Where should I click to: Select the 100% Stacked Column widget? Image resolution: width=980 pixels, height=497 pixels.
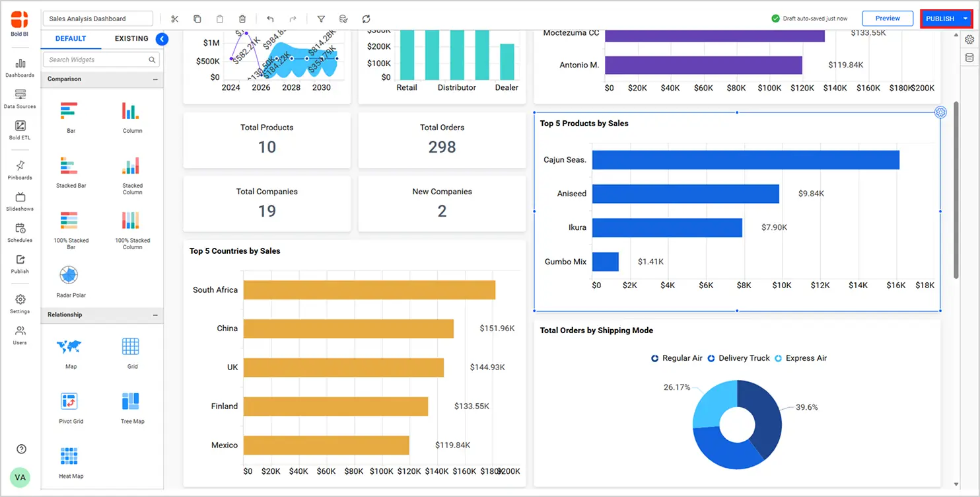[x=132, y=229]
